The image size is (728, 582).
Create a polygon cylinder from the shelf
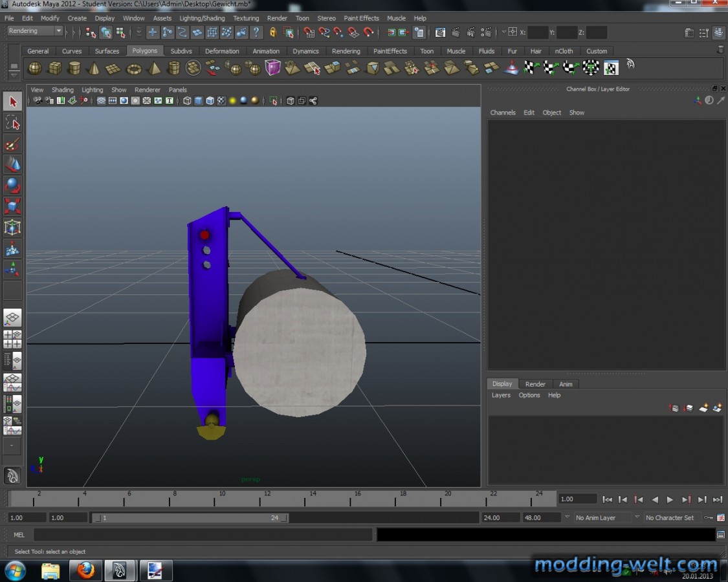click(x=74, y=69)
